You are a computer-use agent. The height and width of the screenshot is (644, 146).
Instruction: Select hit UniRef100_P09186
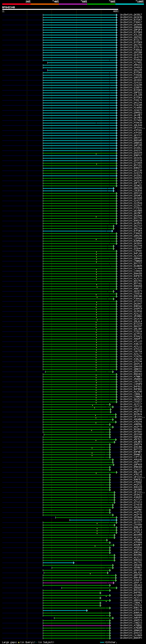click(131, 75)
